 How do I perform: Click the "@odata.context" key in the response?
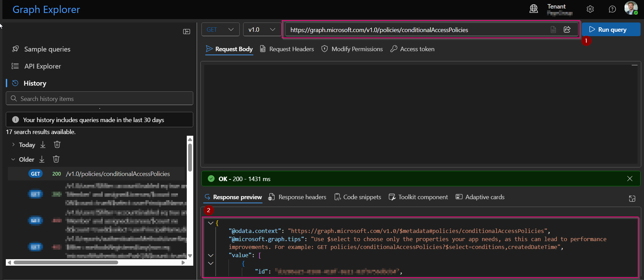click(255, 231)
